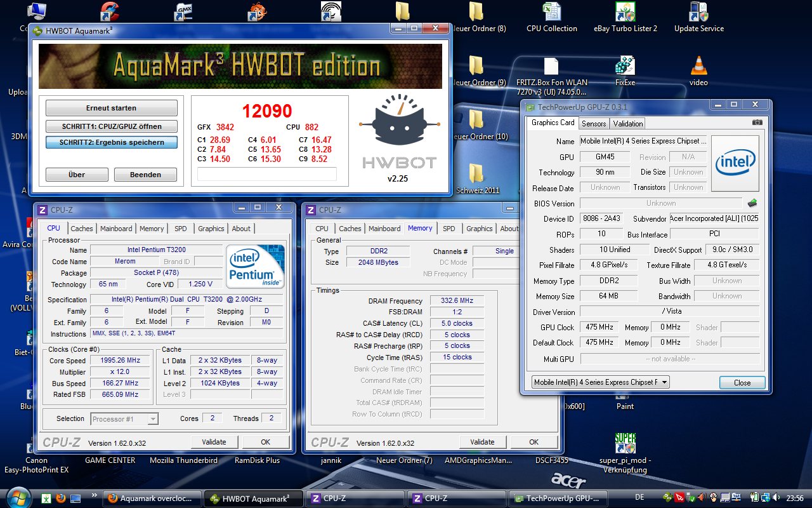Click the HWBOT Aquamark taskbar button
The image size is (812, 508).
pyautogui.click(x=254, y=498)
